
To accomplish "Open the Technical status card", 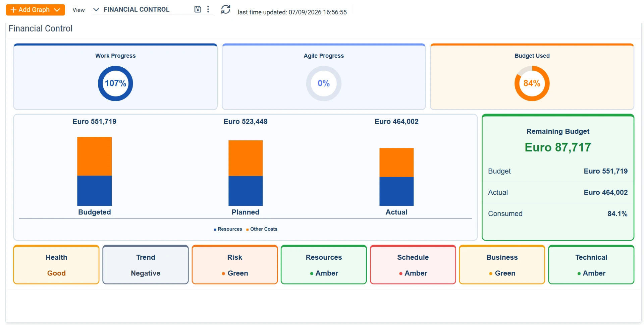I will pyautogui.click(x=591, y=265).
